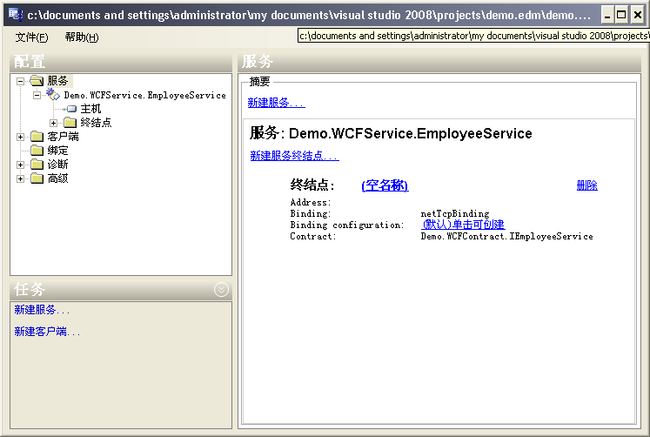Minimize the configuration editor window

(607, 15)
